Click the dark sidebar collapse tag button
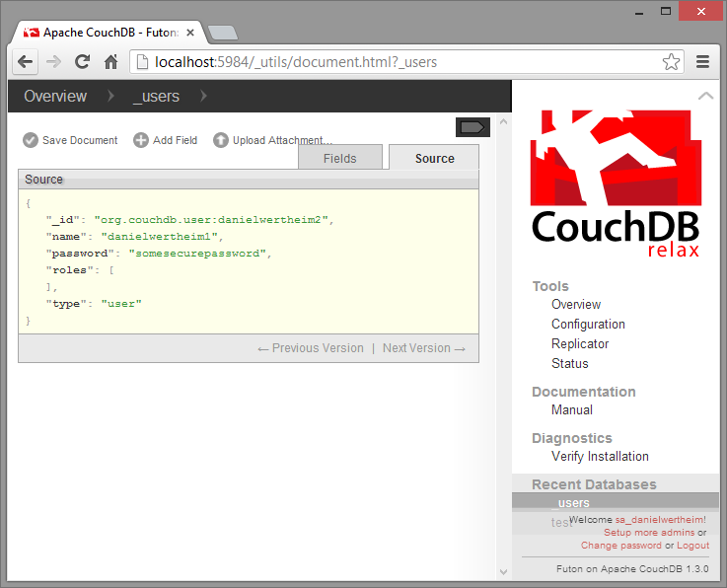Screen dimensions: 727x588 click(x=473, y=127)
